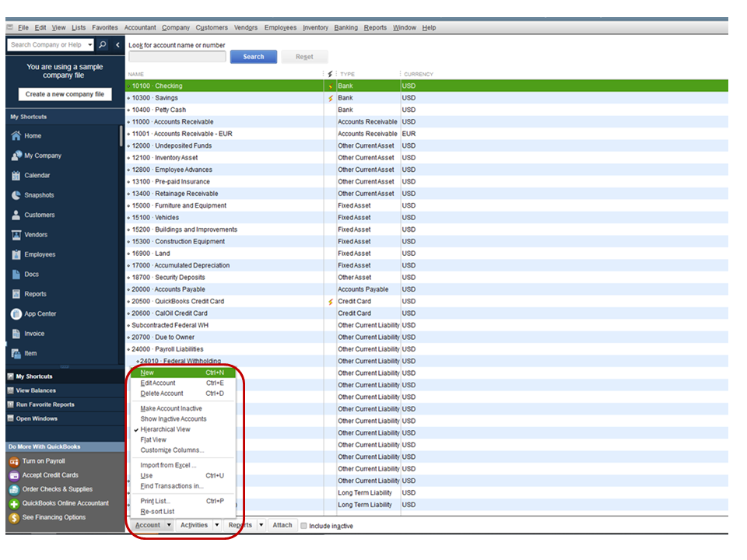Open My Company shortcut icon

(16, 156)
